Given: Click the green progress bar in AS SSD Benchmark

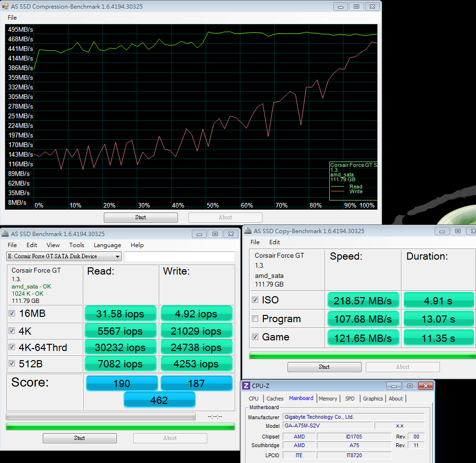Looking at the screenshot, I should 120,426.
